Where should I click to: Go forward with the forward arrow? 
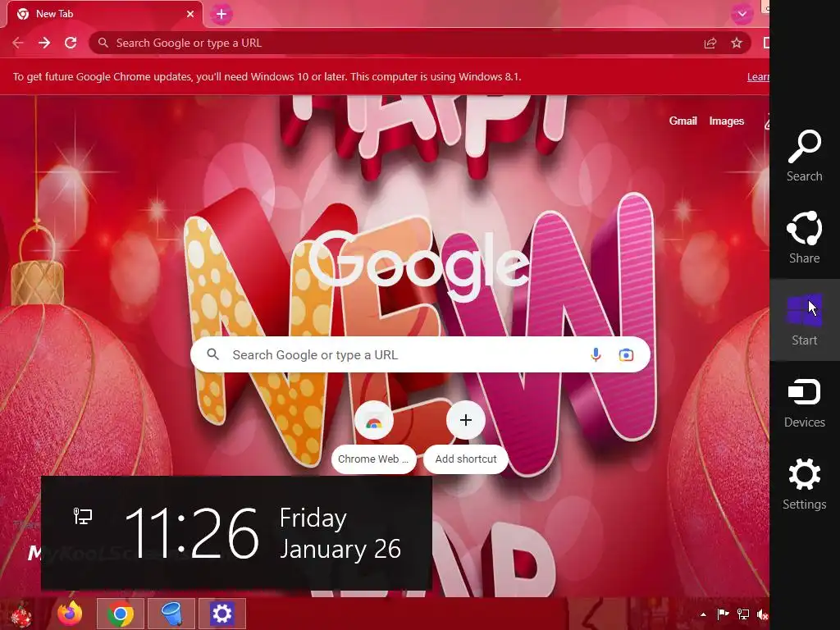[x=44, y=43]
